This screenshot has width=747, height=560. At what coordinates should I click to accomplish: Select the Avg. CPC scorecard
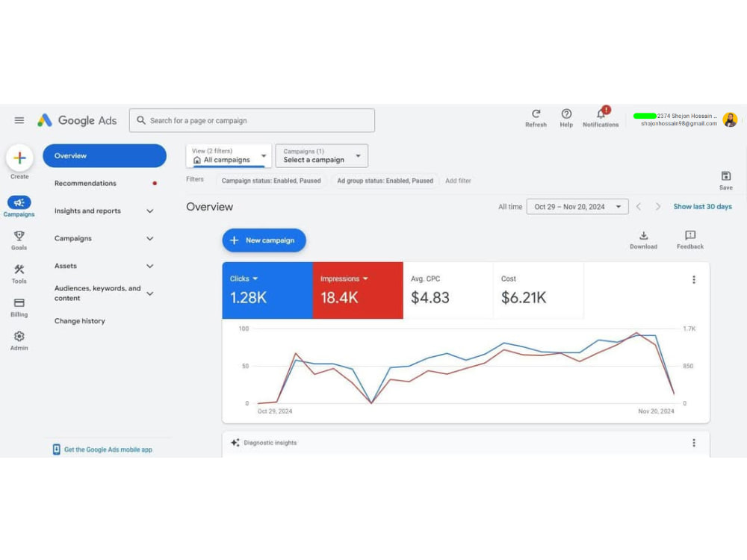[x=448, y=290]
